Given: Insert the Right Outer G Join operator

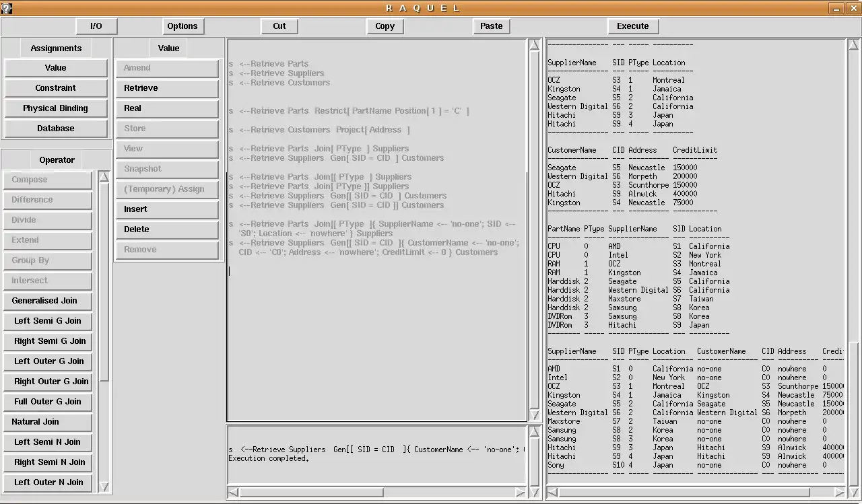Looking at the screenshot, I should pos(48,382).
